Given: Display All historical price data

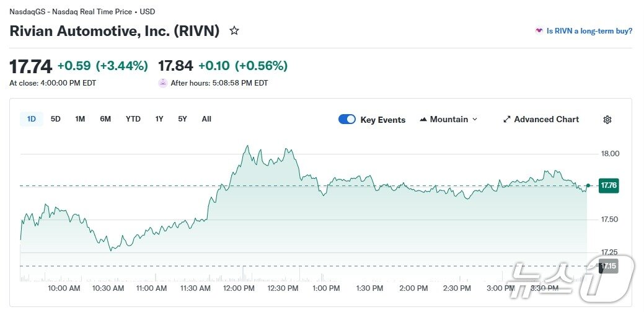Looking at the screenshot, I should [x=206, y=119].
